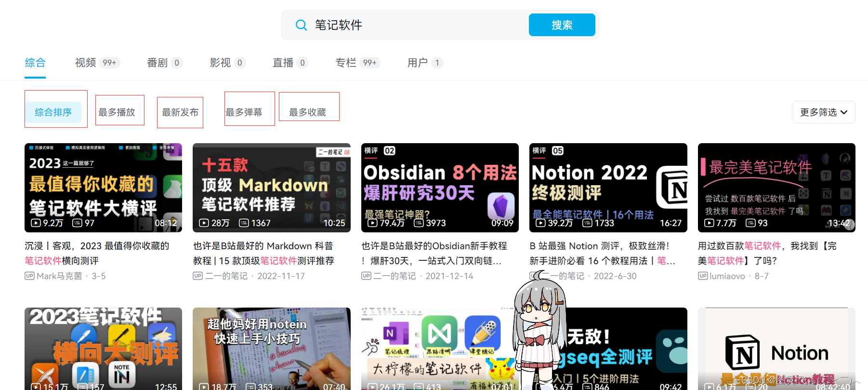Image resolution: width=868 pixels, height=390 pixels.
Task: Click the 专栏 99+ count badge
Action: (370, 63)
